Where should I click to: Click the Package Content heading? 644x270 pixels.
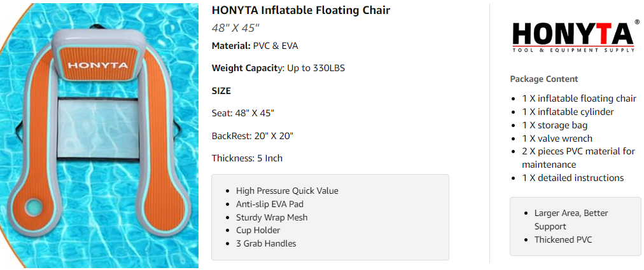click(x=544, y=79)
